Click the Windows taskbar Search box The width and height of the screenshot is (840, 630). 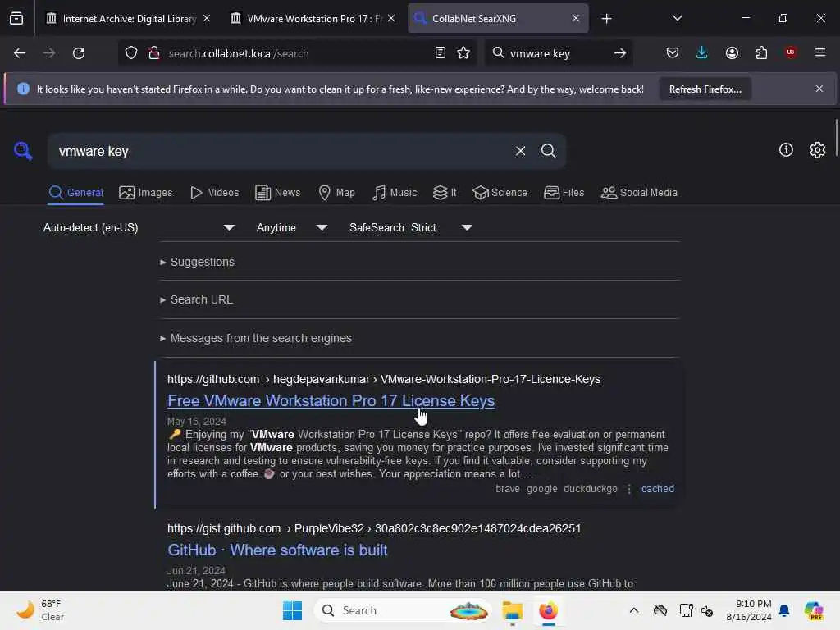pyautogui.click(x=403, y=610)
